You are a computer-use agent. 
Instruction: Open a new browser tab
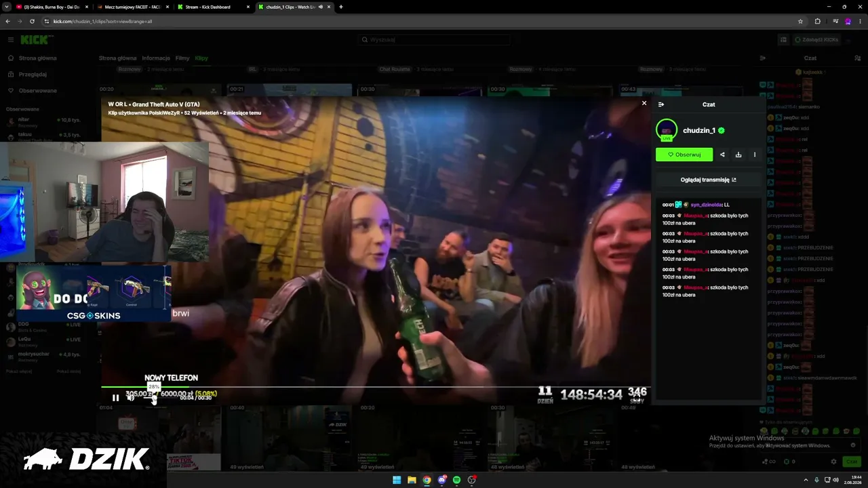[341, 7]
